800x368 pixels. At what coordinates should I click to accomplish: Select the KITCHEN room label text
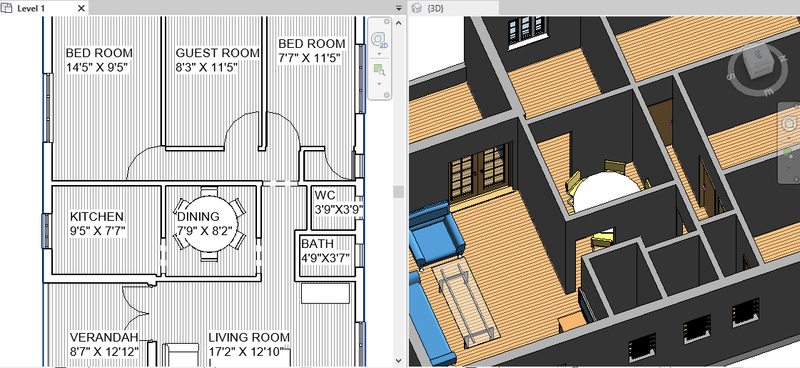pos(97,216)
